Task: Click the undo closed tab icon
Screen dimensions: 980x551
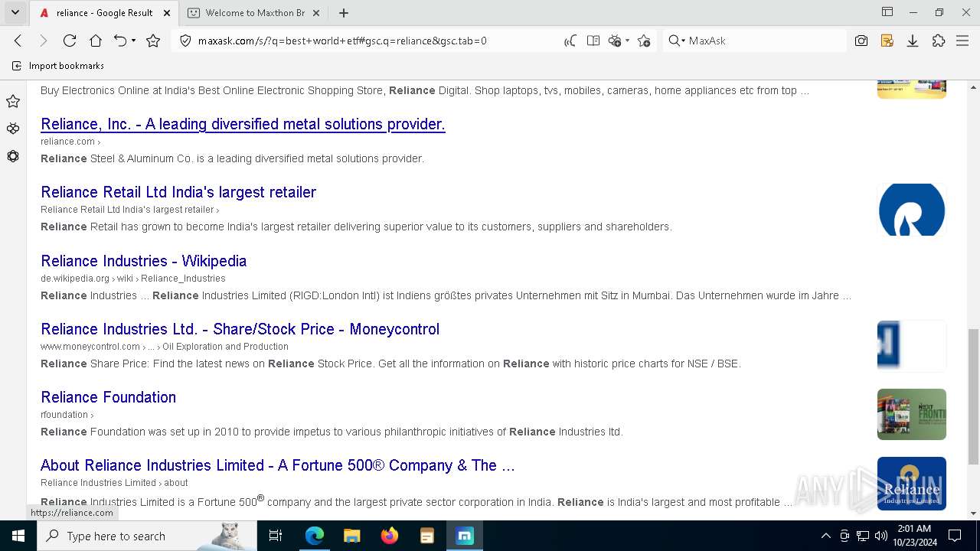Action: 120,41
